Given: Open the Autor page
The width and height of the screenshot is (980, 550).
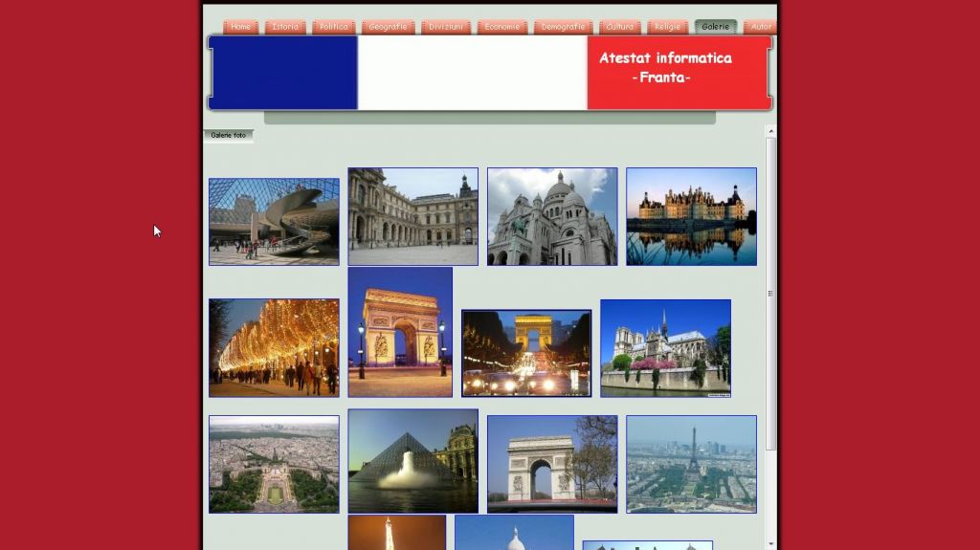Looking at the screenshot, I should (760, 27).
